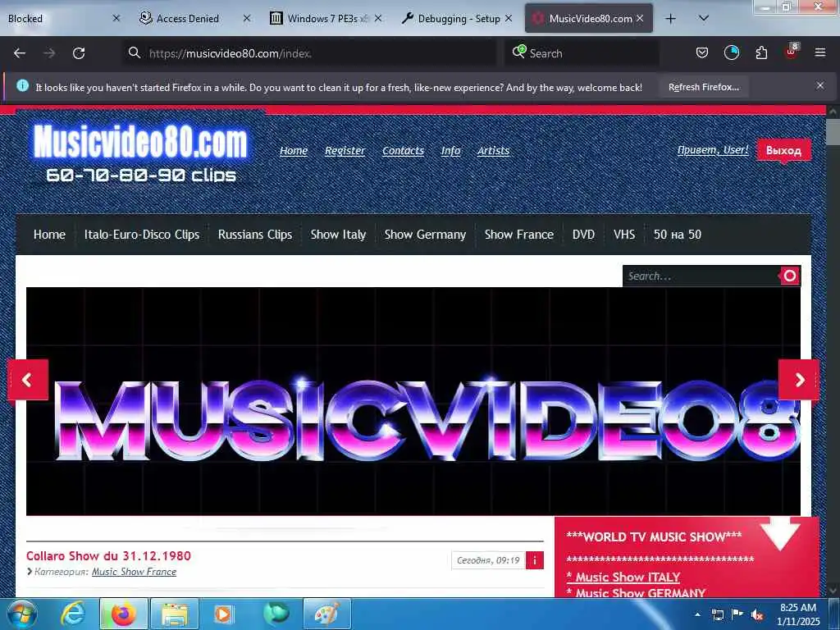Click the MUSICVIDEO80 banner slide image
This screenshot has width=840, height=630.
[413, 401]
